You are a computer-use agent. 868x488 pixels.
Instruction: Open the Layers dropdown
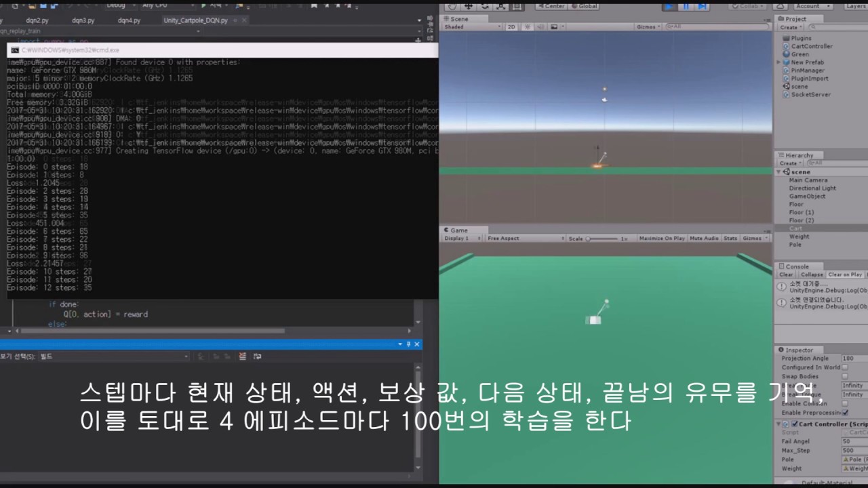pos(856,6)
